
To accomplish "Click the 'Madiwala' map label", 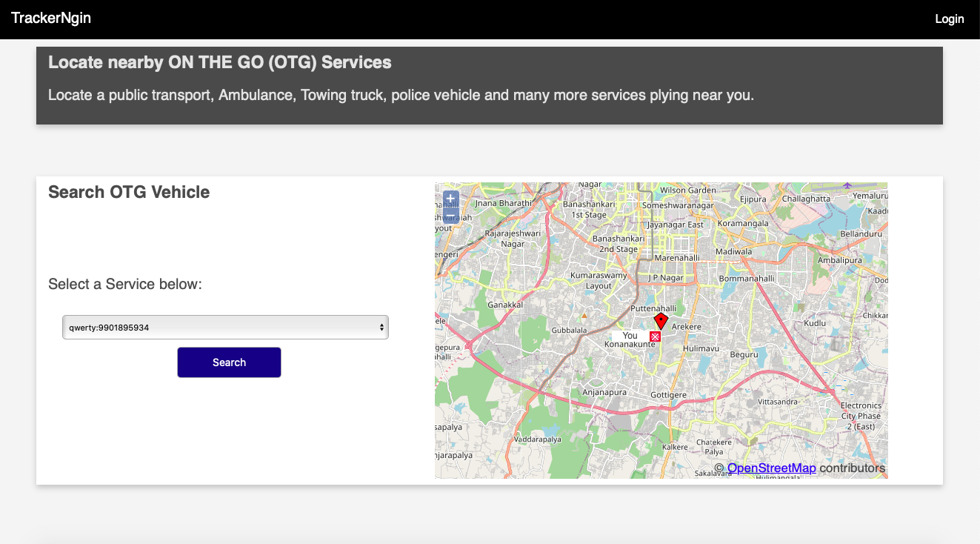I will tap(733, 251).
